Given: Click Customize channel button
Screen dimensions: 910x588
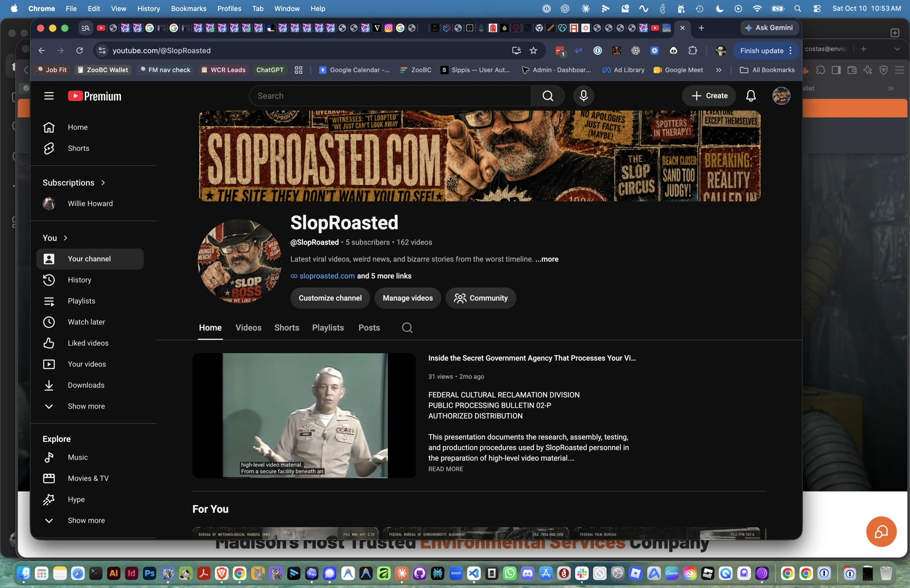Looking at the screenshot, I should [330, 298].
